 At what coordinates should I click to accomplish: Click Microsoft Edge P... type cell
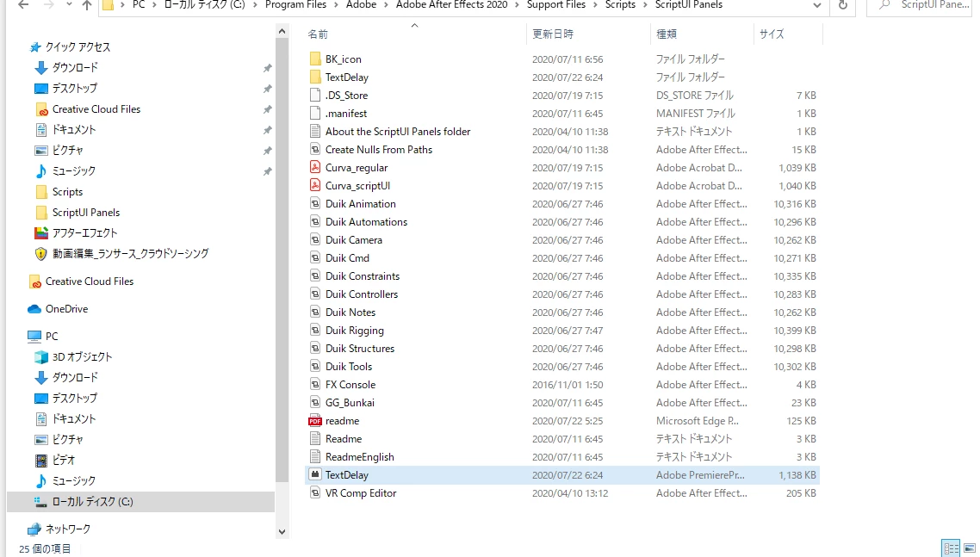(x=698, y=421)
